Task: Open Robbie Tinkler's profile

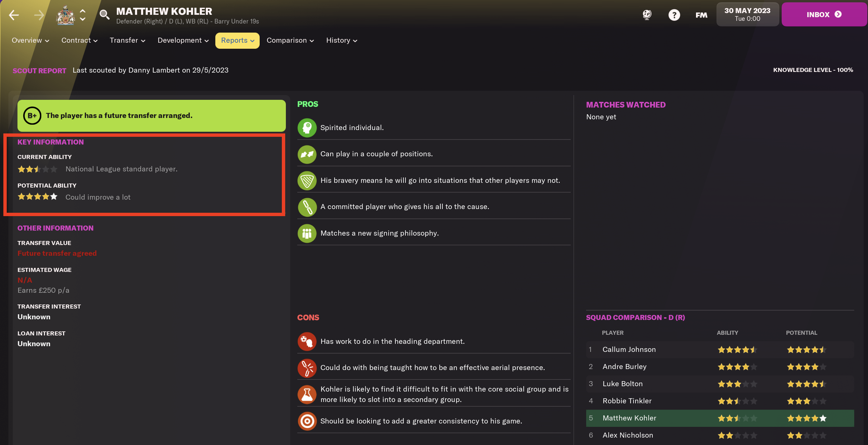Action: pyautogui.click(x=627, y=401)
